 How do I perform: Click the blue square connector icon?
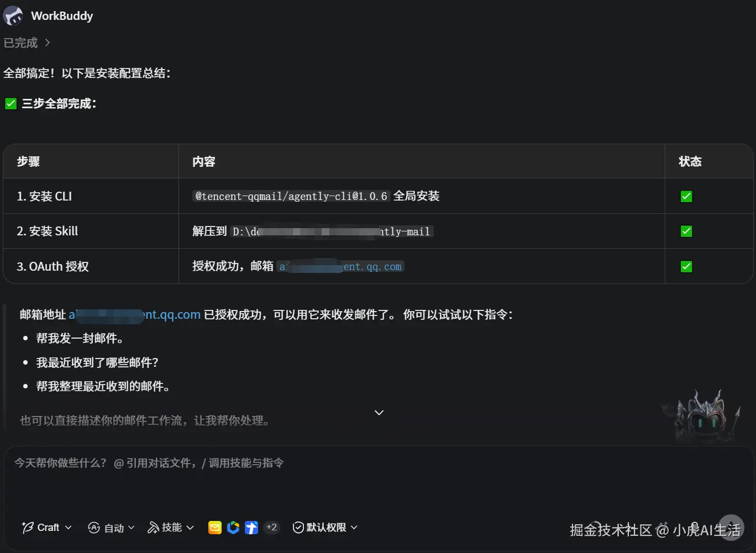tap(251, 528)
